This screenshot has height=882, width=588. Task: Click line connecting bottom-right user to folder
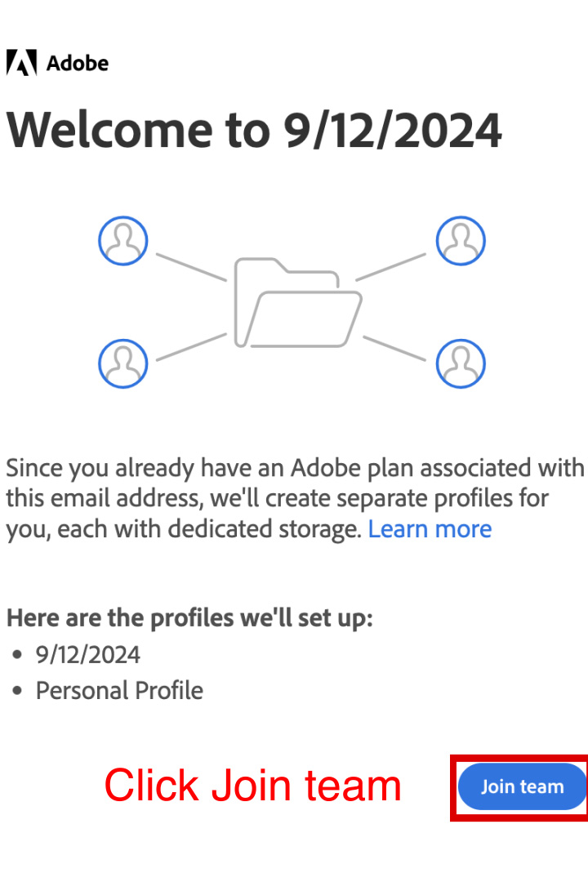click(394, 348)
